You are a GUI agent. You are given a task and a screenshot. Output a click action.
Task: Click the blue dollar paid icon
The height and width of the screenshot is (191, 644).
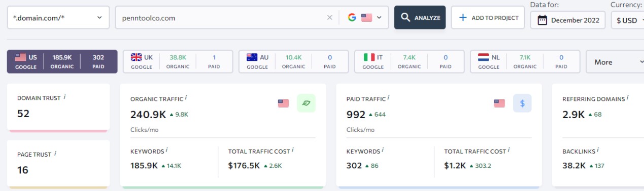522,103
